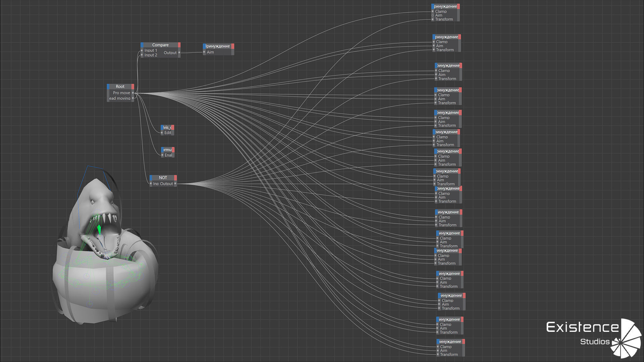Open the Compare node's red output-port menu
Image resolution: width=644 pixels, height=362 pixels.
coord(179,45)
